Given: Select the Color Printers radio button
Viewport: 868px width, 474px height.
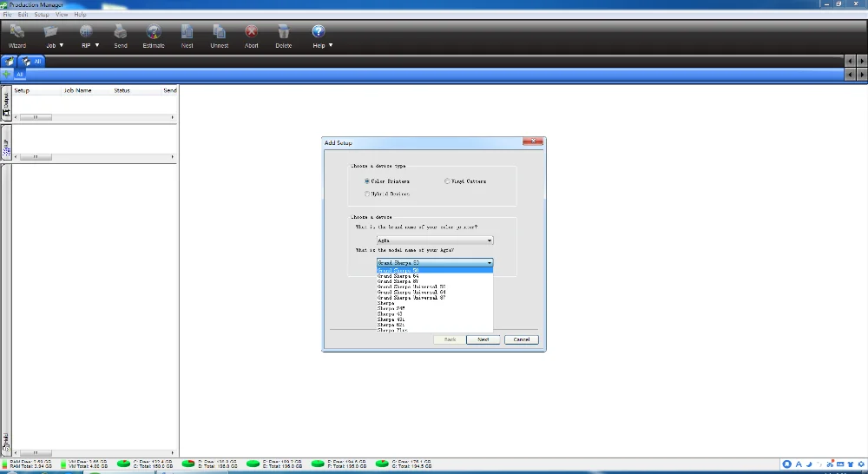Looking at the screenshot, I should (367, 181).
